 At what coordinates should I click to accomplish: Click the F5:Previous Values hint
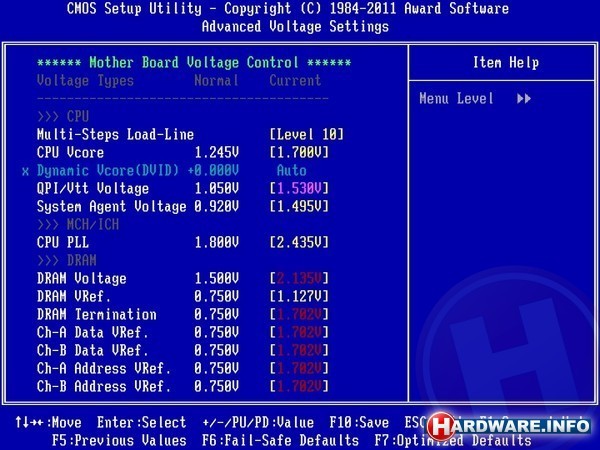119,441
